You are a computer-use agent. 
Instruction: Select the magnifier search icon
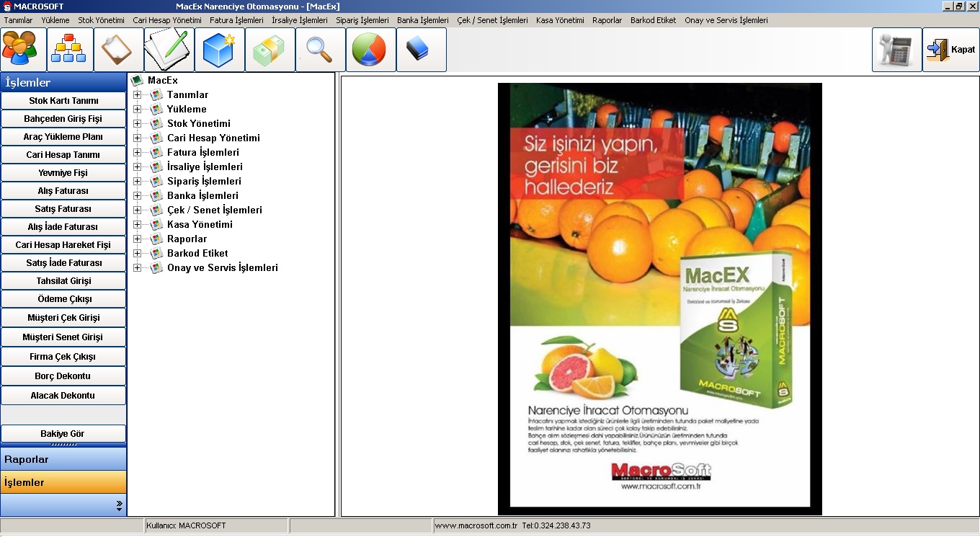pyautogui.click(x=320, y=50)
